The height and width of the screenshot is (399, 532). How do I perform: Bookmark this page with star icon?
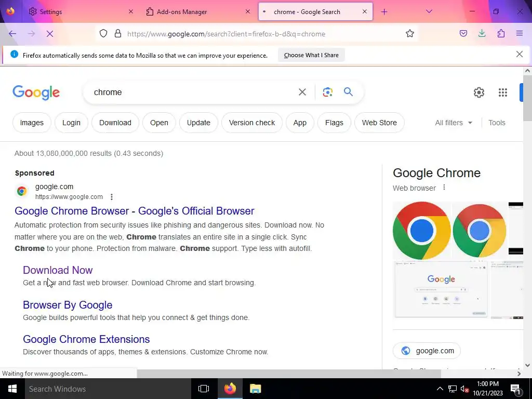coord(410,34)
